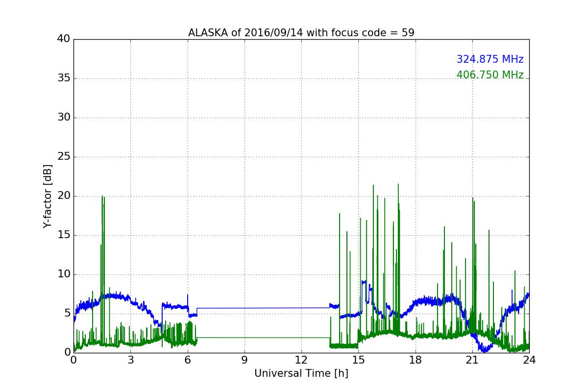
Task: Click the plot title 'ALASKA of 2016/09/14'
Action: click(x=301, y=33)
